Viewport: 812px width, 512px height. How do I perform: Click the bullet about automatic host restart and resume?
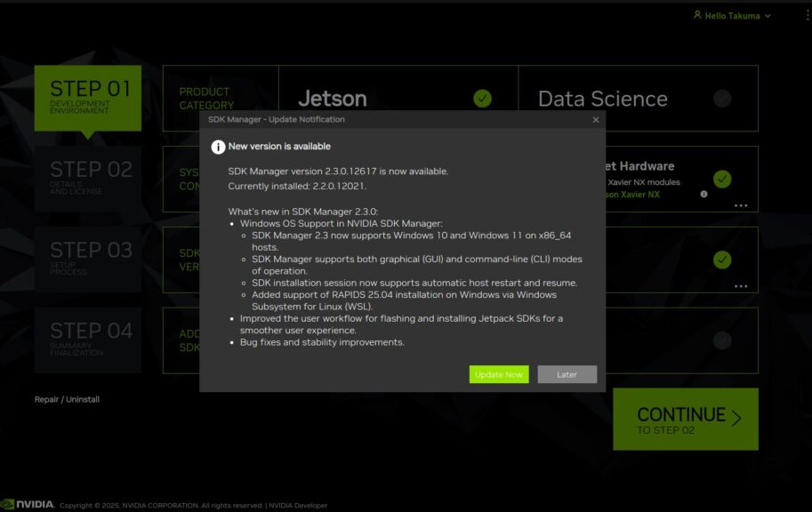click(x=414, y=284)
